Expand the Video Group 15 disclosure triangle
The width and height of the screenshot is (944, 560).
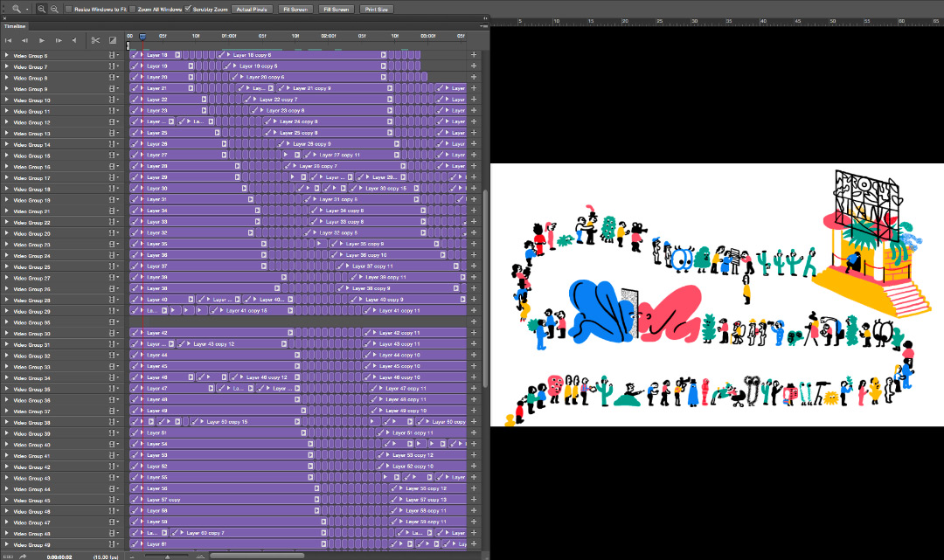click(7, 156)
